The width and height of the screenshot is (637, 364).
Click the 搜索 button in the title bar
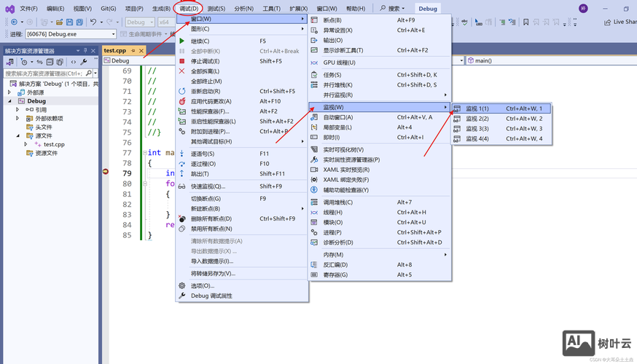[x=392, y=8]
